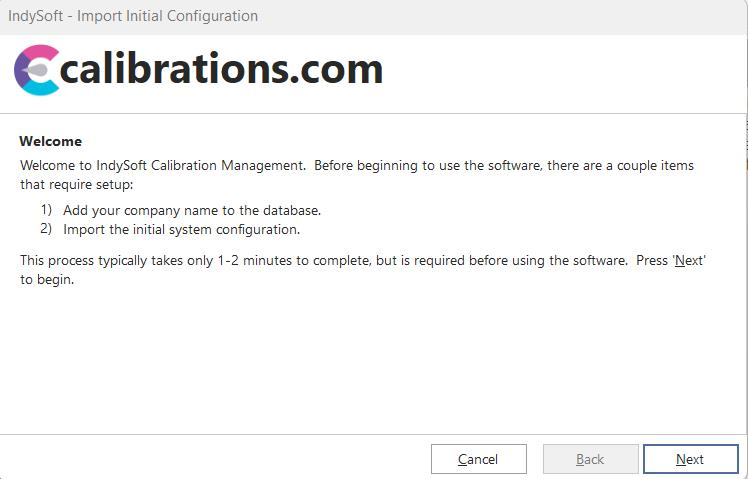Screen dimensions: 748x479
Task: Click the '2)' list number marker
Action: (x=46, y=229)
